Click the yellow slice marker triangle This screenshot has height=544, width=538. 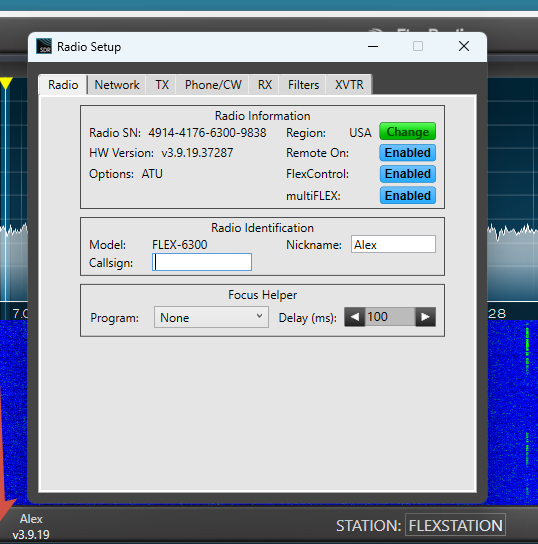pyautogui.click(x=6, y=84)
